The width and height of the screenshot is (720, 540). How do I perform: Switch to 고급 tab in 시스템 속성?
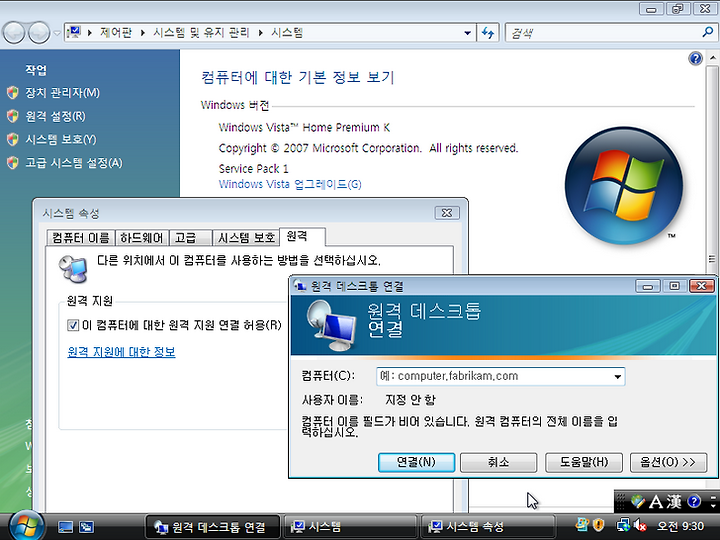tap(190, 237)
